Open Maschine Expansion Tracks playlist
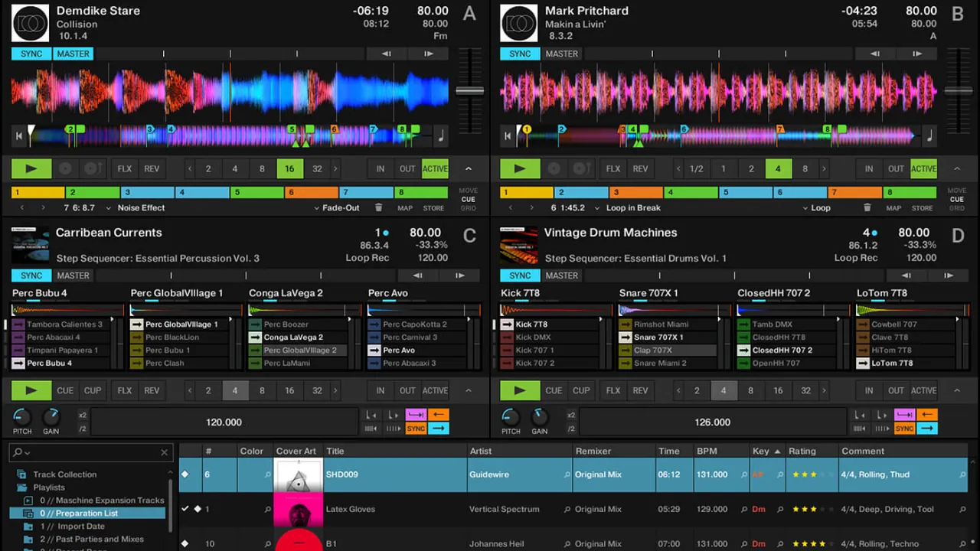 tap(102, 500)
